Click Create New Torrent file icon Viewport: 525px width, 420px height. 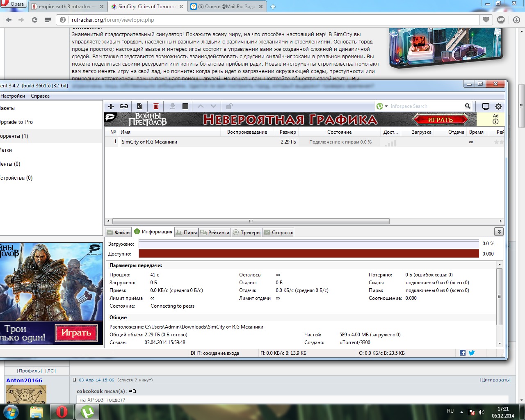pos(140,106)
